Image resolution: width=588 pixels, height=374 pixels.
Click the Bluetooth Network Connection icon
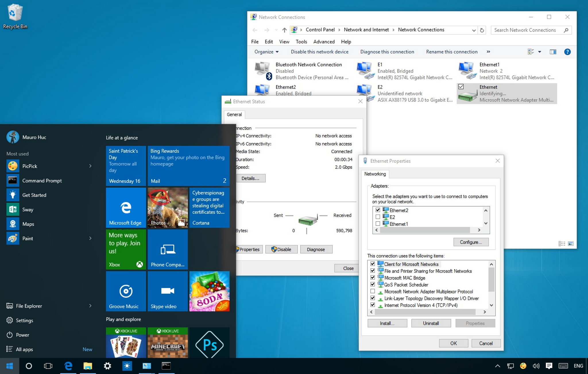pos(262,70)
